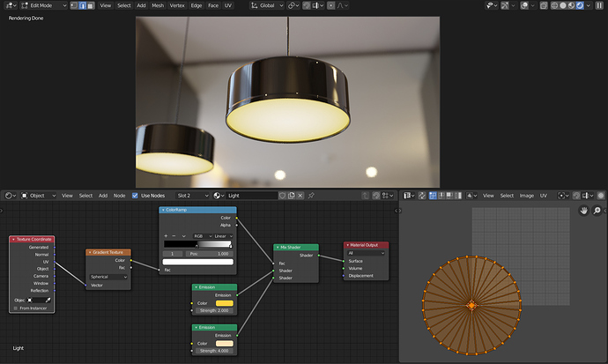Open the View menu in 3D viewport

click(105, 5)
